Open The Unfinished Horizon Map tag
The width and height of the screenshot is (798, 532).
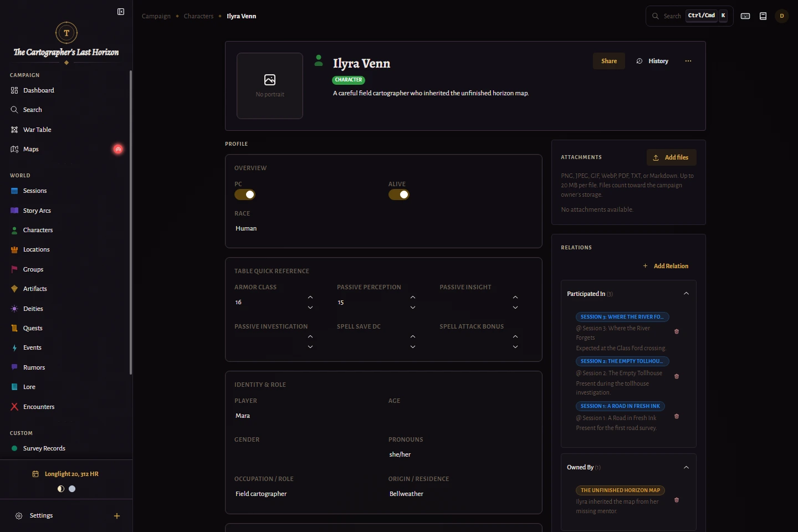tap(620, 490)
